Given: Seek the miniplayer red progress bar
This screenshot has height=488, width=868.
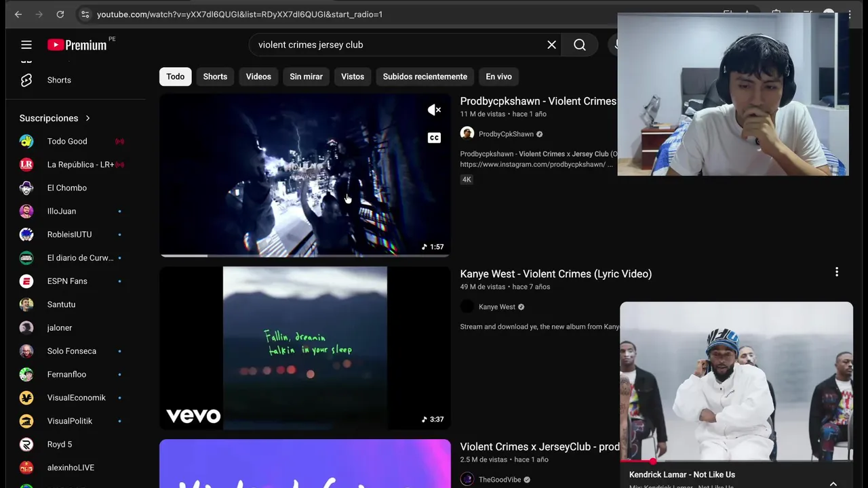Looking at the screenshot, I should pos(736,461).
